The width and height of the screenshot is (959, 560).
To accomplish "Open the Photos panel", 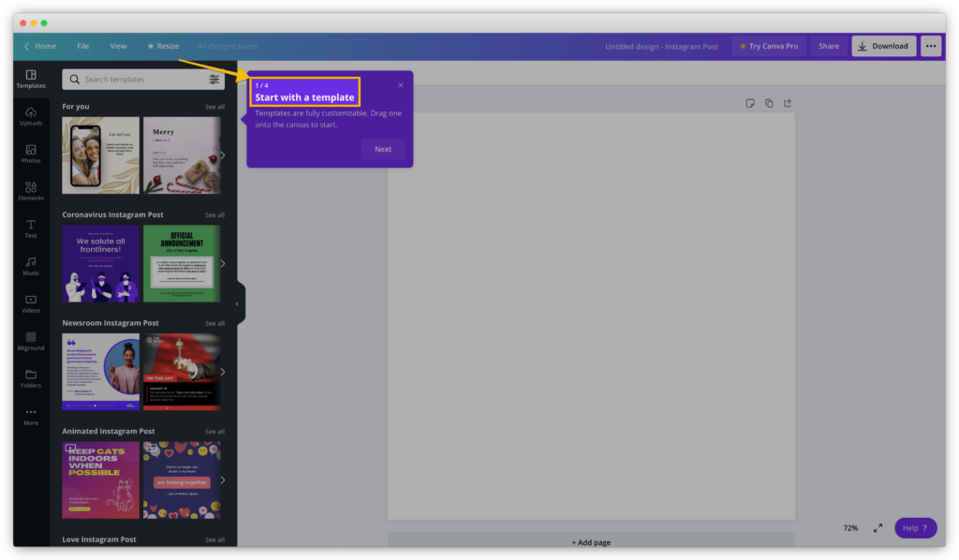I will (x=31, y=154).
